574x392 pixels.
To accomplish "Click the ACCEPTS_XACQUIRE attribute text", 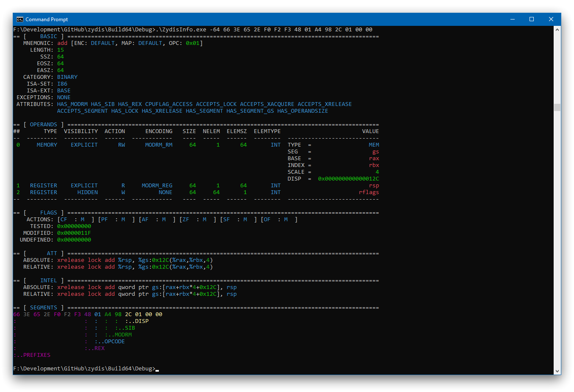I will [267, 104].
